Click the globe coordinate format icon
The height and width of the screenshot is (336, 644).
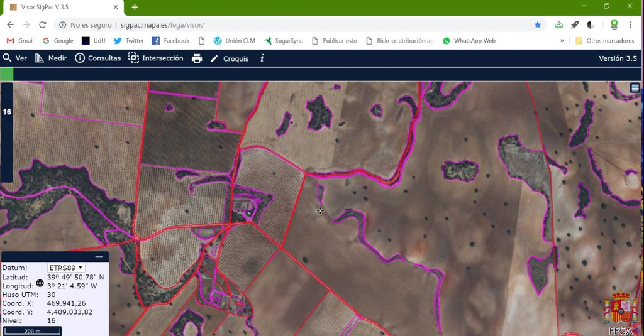pos(40,283)
